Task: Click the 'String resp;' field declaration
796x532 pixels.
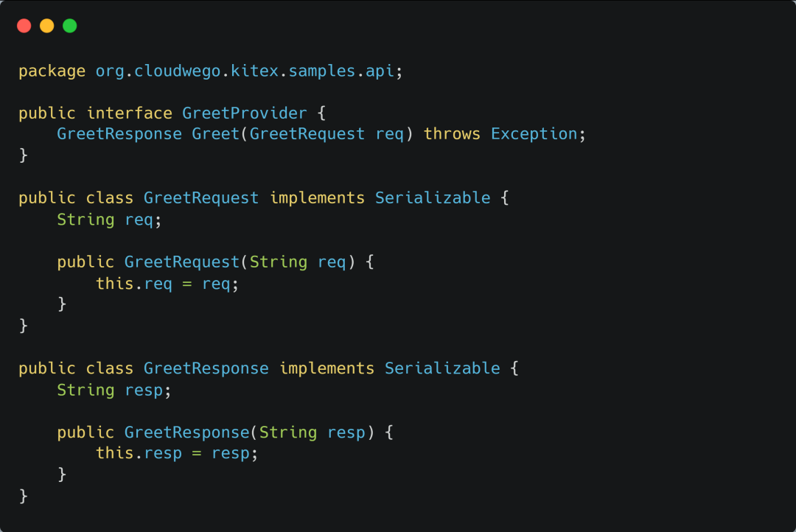Action: pyautogui.click(x=114, y=390)
